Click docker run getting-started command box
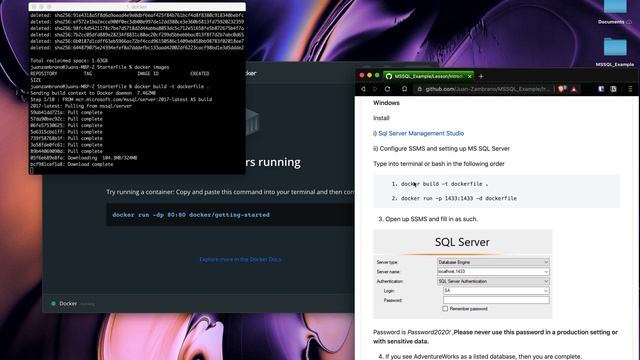 tap(231, 215)
